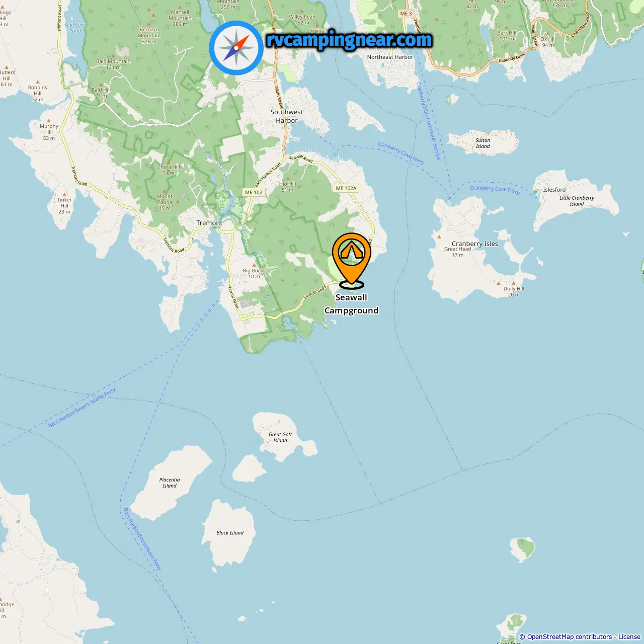The height and width of the screenshot is (644, 644).
Task: Click the Big Rocks peak marker
Action: pyautogui.click(x=254, y=265)
